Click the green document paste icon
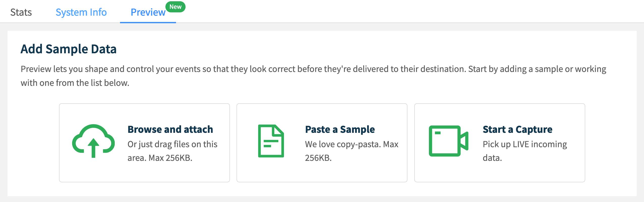This screenshot has width=644, height=202. click(271, 141)
